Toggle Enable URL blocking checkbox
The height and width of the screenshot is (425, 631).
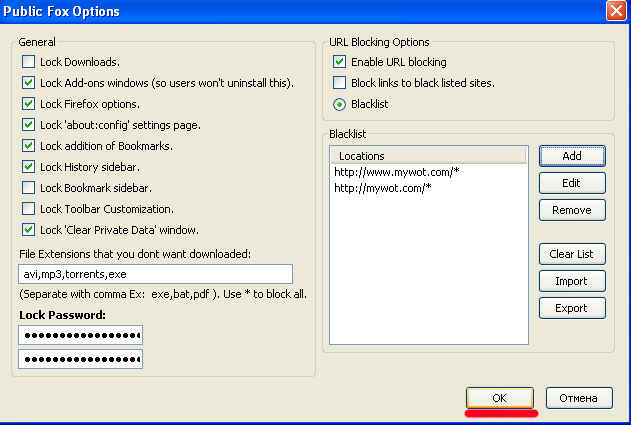coord(340,62)
